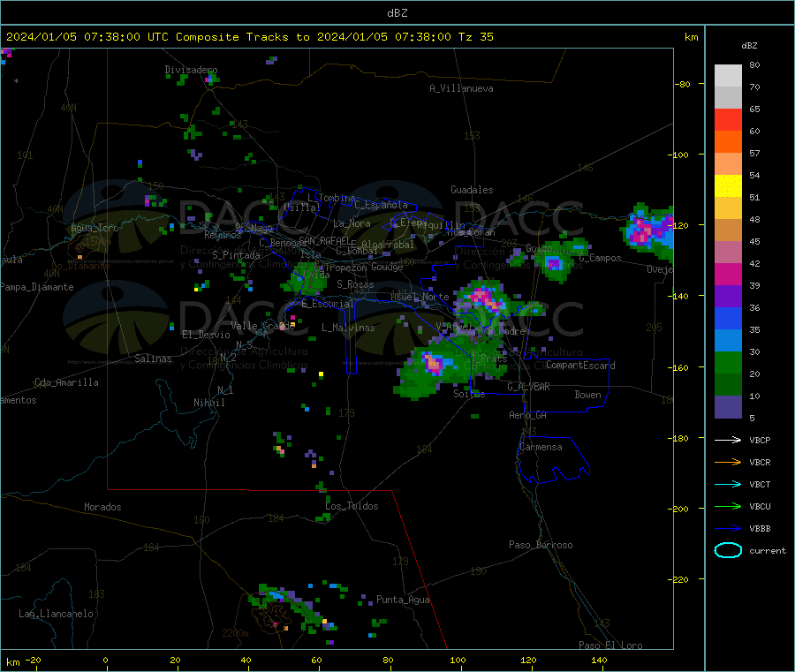
Task: Select the red 60 dBZ color swatch
Action: pyautogui.click(x=728, y=119)
